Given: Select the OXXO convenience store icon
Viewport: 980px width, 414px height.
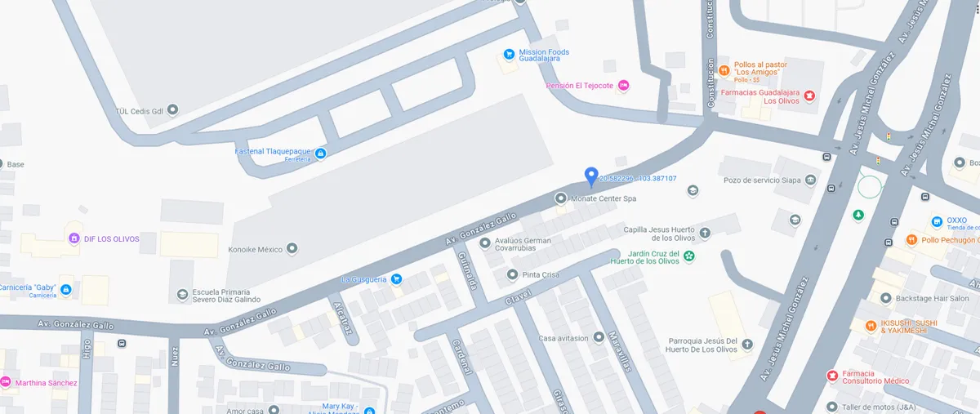Looking at the screenshot, I should pyautogui.click(x=937, y=222).
